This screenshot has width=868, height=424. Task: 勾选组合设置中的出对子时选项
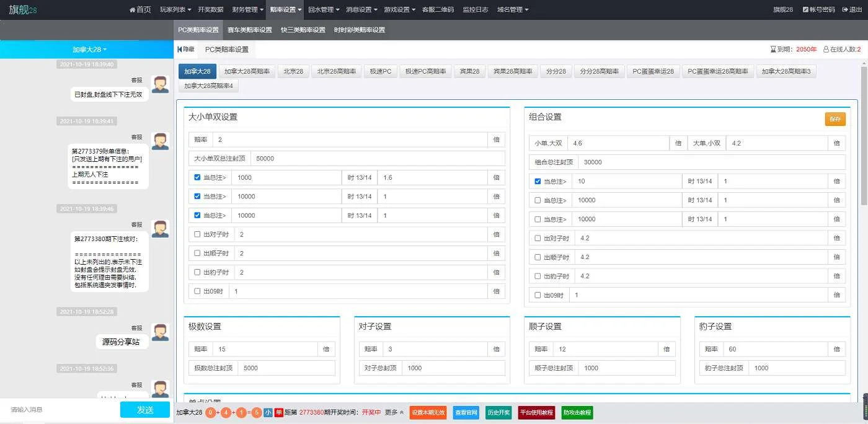[x=538, y=238]
